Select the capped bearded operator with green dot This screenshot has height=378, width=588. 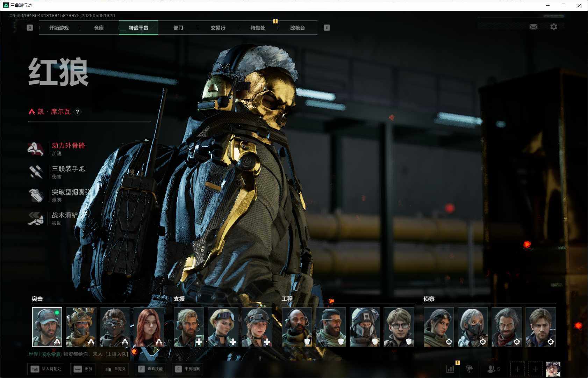pyautogui.click(x=47, y=327)
